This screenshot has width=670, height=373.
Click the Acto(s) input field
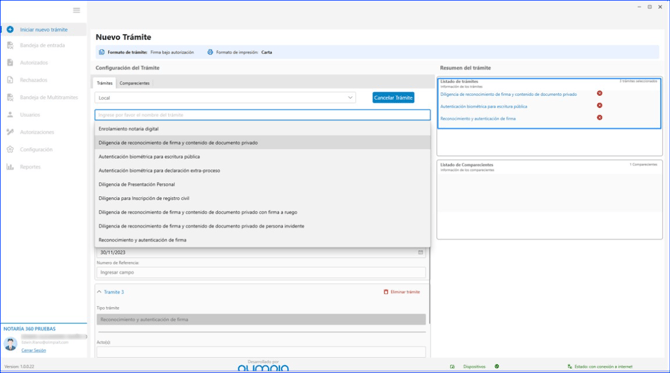pyautogui.click(x=261, y=352)
